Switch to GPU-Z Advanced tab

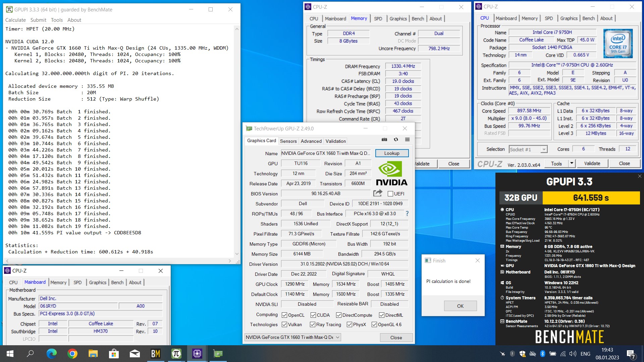point(311,141)
